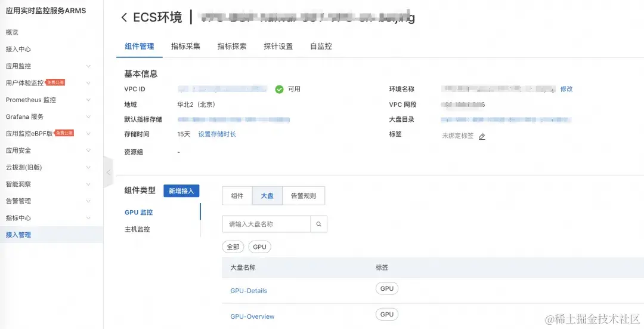Open 概览 in the sidebar

(12, 32)
